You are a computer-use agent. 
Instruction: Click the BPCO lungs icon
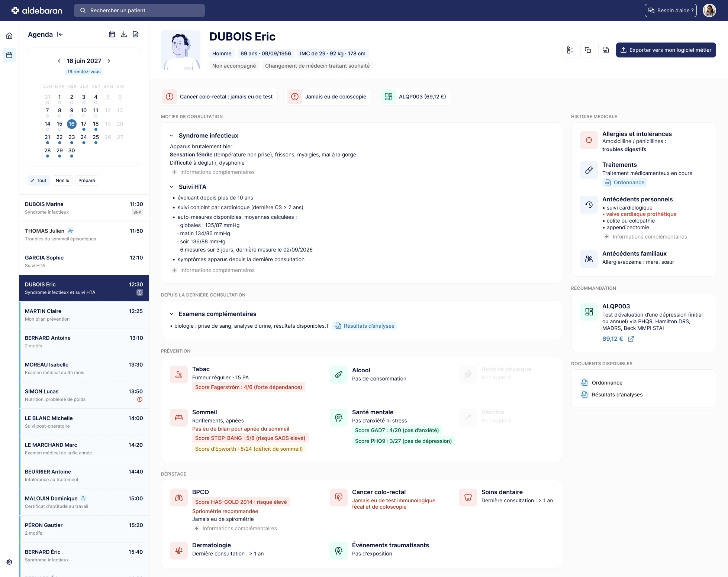coord(179,497)
